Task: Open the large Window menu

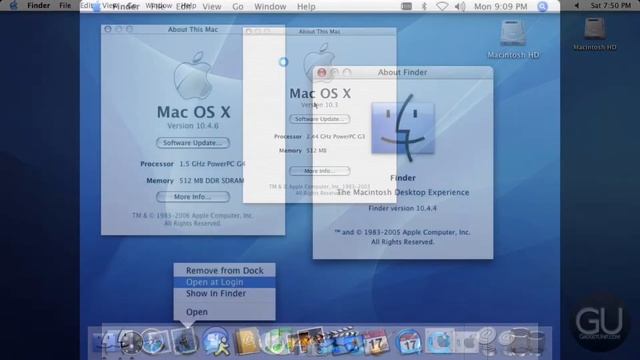Action: tap(270, 7)
